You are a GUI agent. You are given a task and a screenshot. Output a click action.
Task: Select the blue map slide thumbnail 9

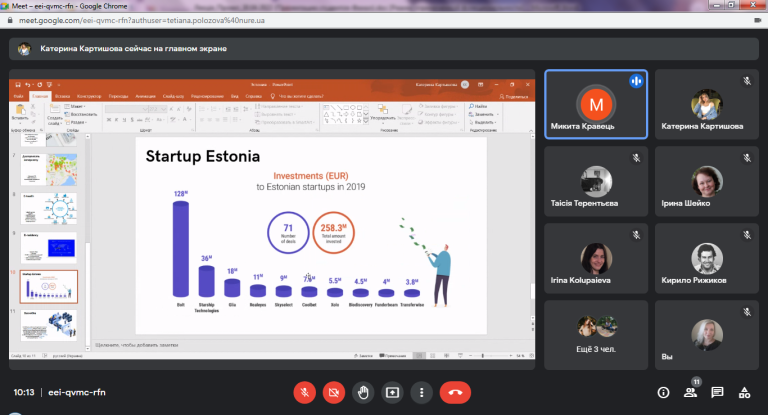point(48,247)
